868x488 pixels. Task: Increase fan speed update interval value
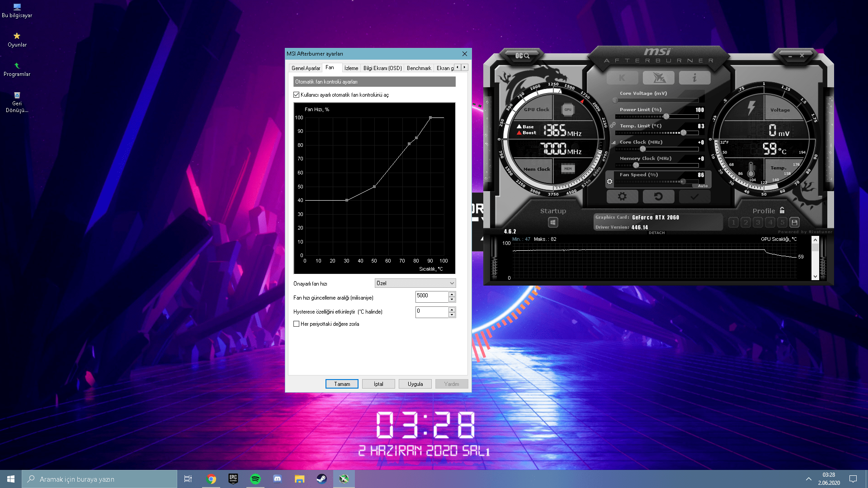coord(452,294)
